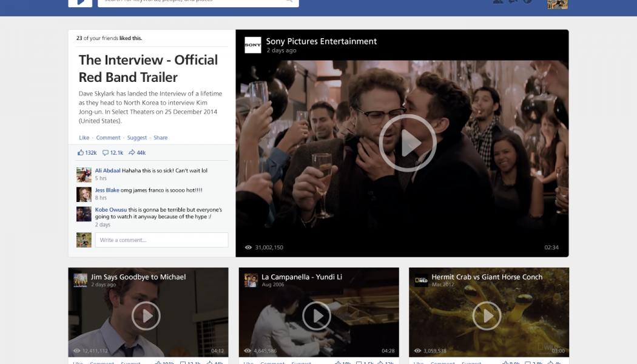The image size is (637, 364).
Task: Click the share arrow icon showing 44k
Action: tap(132, 153)
